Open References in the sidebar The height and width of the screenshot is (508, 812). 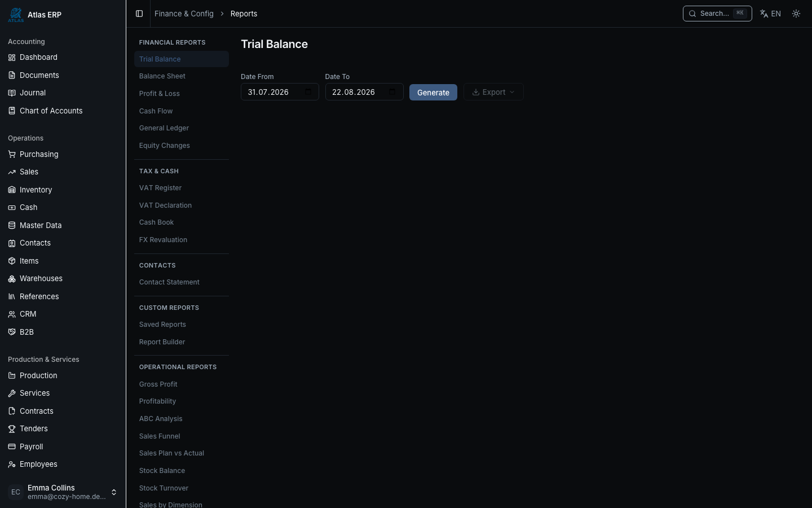click(63, 296)
